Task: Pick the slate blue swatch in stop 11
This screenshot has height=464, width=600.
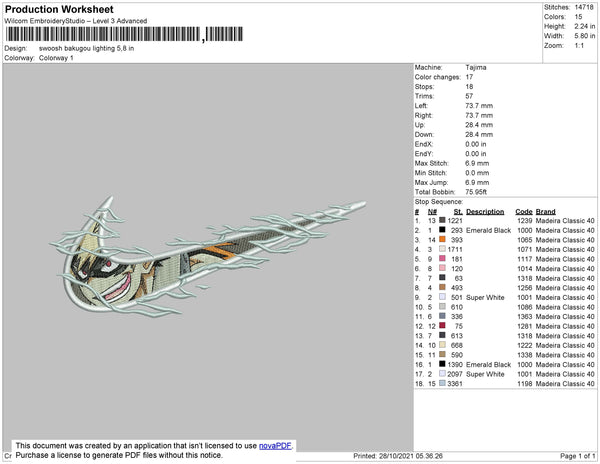Action: click(x=442, y=316)
